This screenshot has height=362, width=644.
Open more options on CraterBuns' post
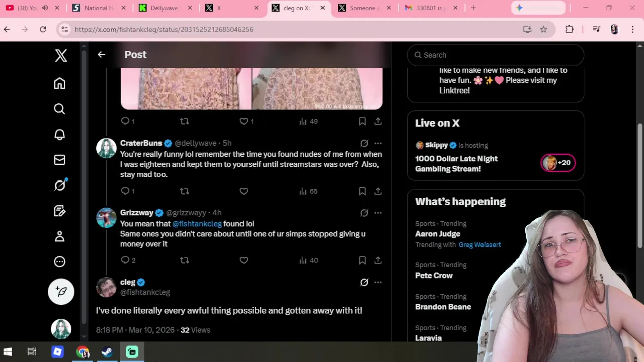click(378, 143)
